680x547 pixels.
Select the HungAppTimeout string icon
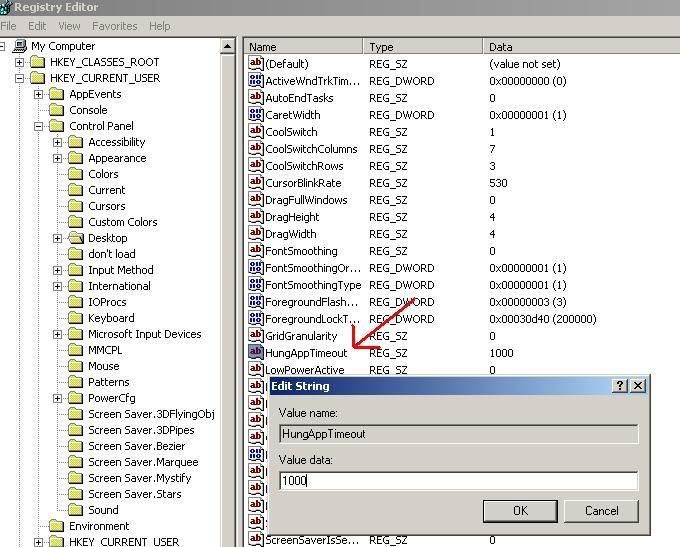click(x=255, y=353)
